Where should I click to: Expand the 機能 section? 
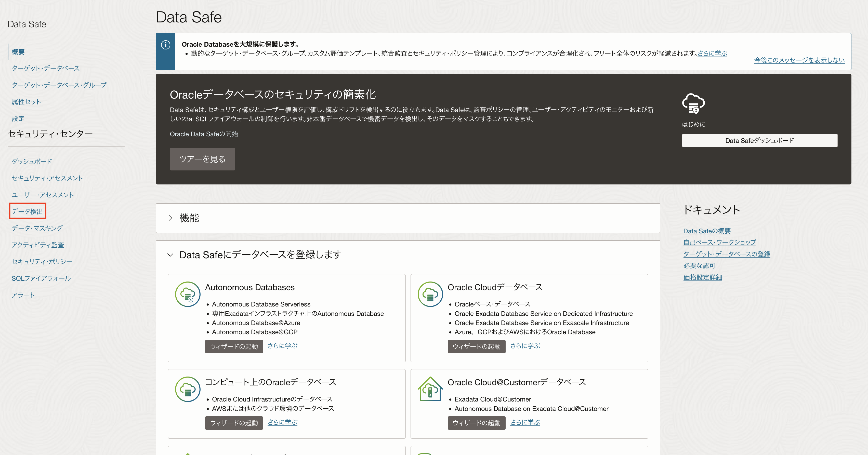[x=170, y=218]
